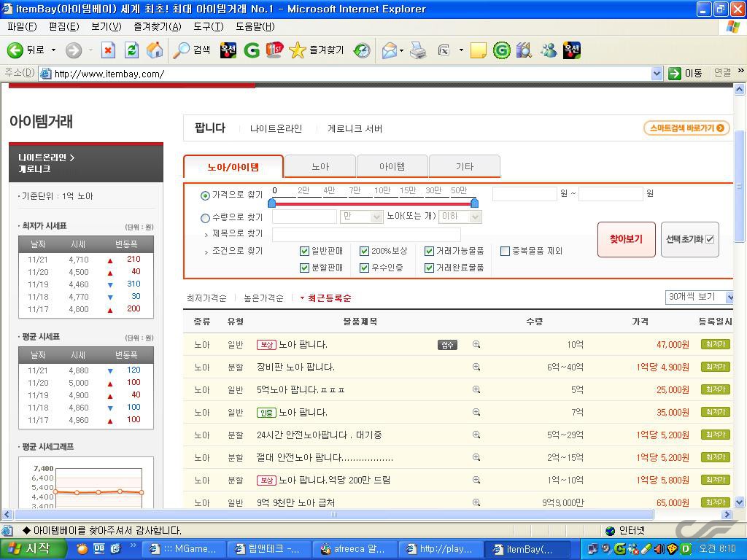Zoom icon on the 47,000원 노아 listing row
Screen dimensions: 747x560
click(x=476, y=344)
